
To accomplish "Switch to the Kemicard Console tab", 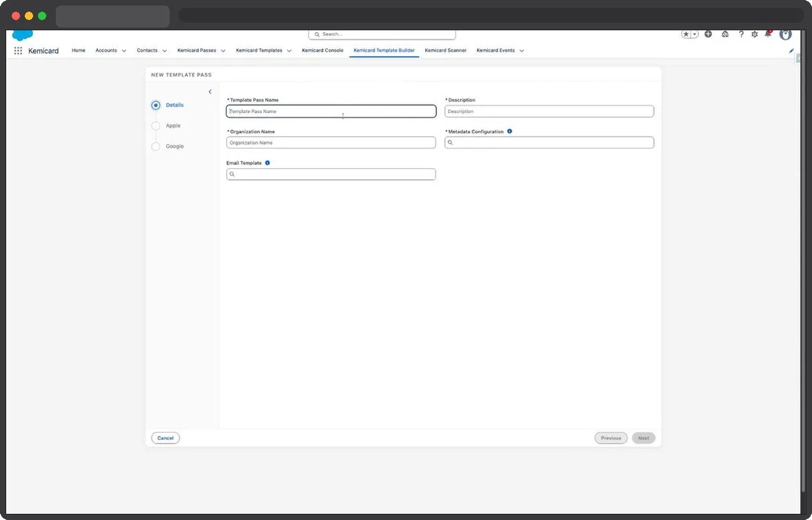I will tap(323, 51).
